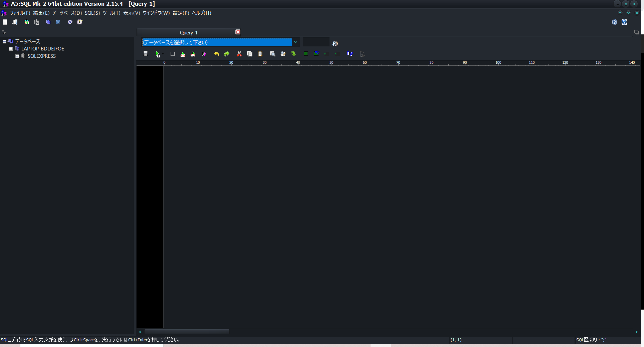This screenshot has width=644, height=347.
Task: Click the blue query designer diagram icon
Action: (x=350, y=54)
